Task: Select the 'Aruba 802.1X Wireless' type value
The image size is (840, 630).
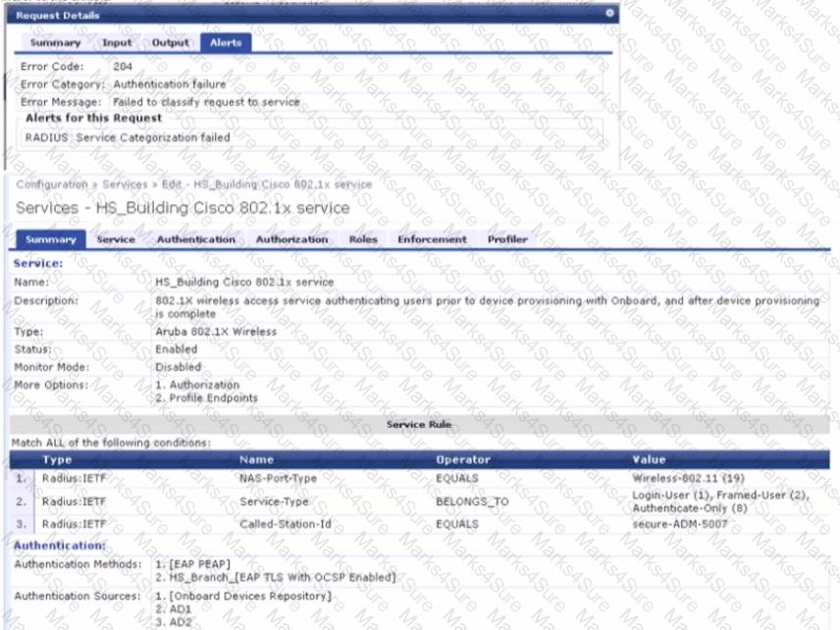Action: point(216,332)
